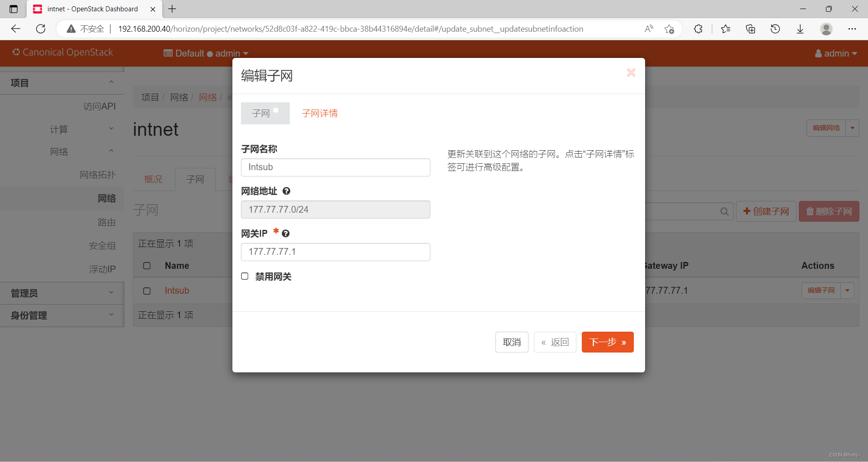Click the browser back arrow
The width and height of the screenshot is (868, 462).
(x=16, y=29)
